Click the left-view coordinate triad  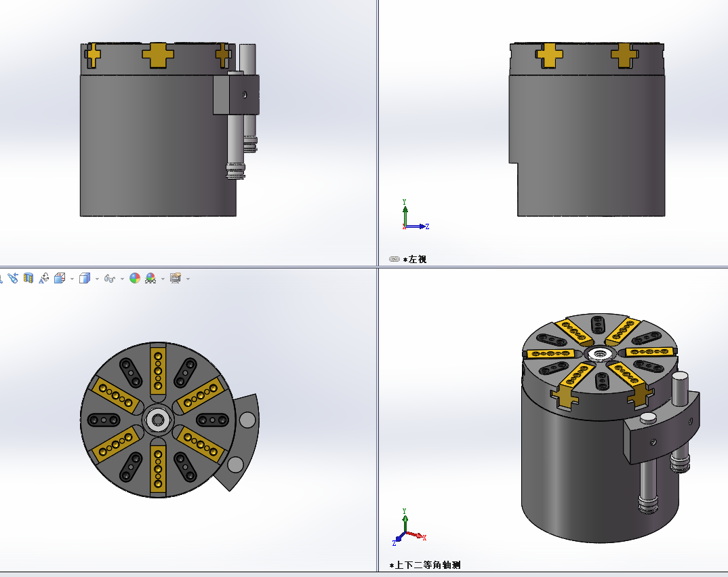click(x=415, y=215)
